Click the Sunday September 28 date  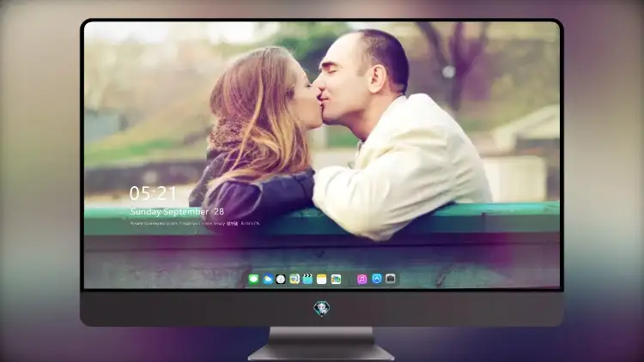point(177,212)
